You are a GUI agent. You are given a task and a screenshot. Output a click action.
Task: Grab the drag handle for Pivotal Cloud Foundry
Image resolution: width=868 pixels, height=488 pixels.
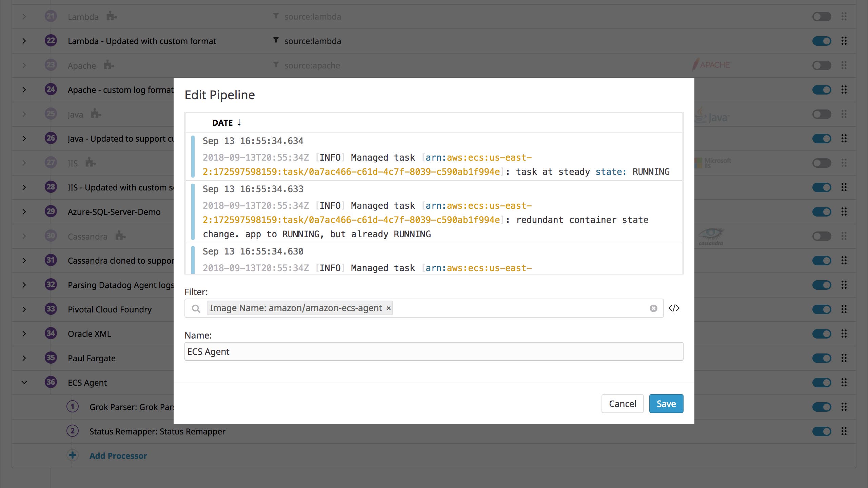(844, 309)
